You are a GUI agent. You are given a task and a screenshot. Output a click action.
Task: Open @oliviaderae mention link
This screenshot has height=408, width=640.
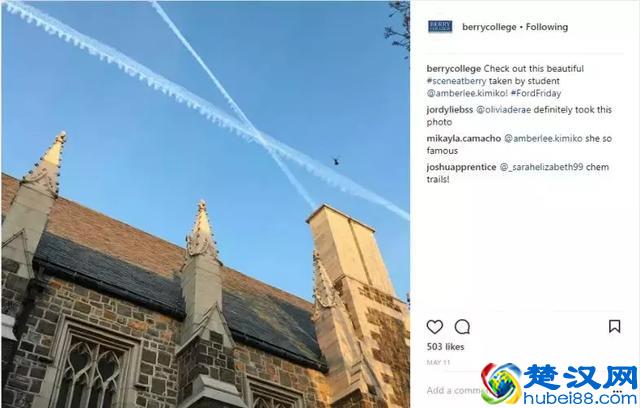tap(504, 110)
